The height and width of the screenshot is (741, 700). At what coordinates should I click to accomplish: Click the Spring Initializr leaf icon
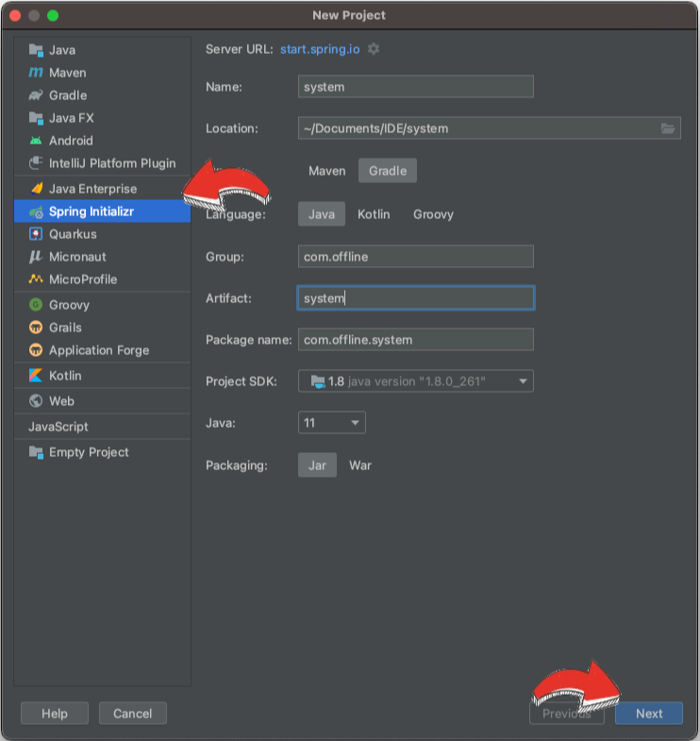point(36,211)
